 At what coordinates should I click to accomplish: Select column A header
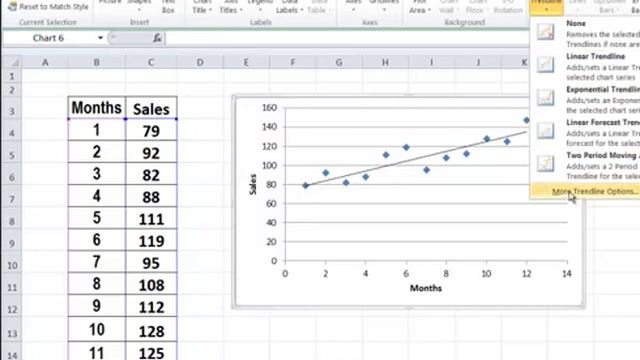point(45,62)
